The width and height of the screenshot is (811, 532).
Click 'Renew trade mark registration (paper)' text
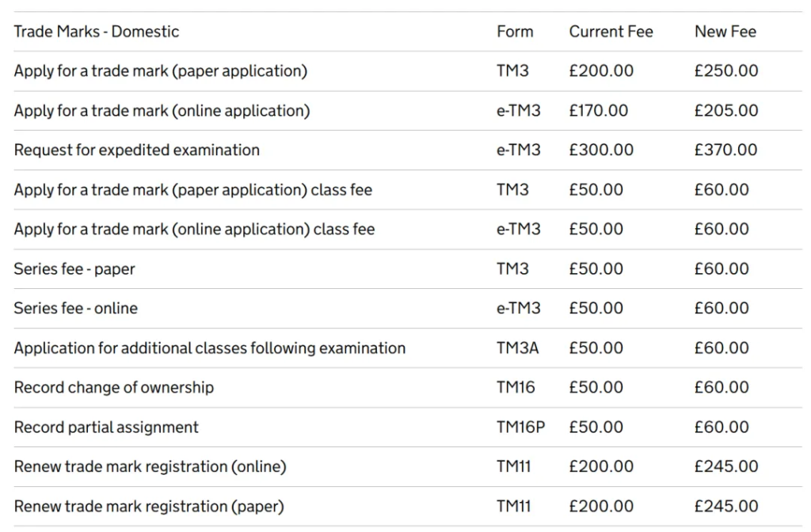click(x=148, y=507)
